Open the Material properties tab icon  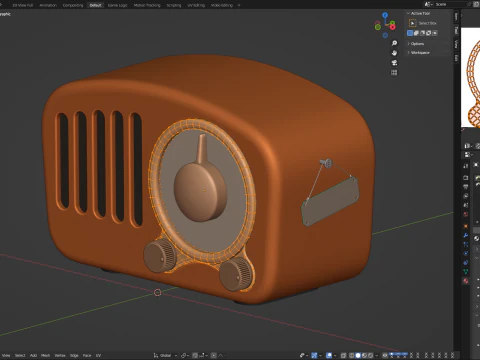point(466,280)
